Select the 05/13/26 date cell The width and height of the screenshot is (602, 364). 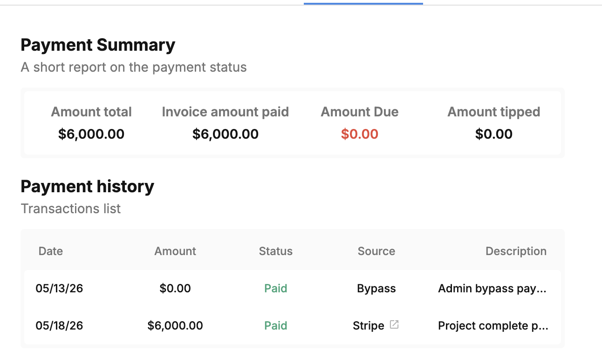(x=59, y=289)
